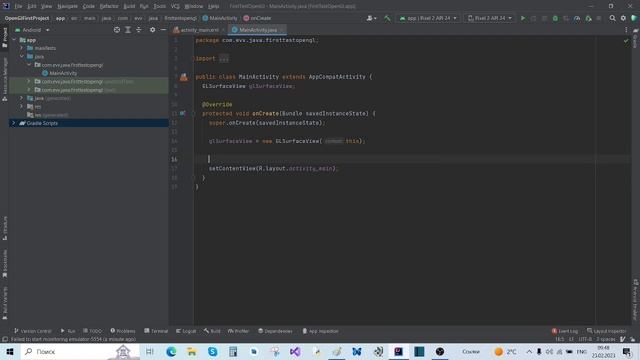This screenshot has width=640, height=360.
Task: Click the Debug app bug icon
Action: (555, 18)
